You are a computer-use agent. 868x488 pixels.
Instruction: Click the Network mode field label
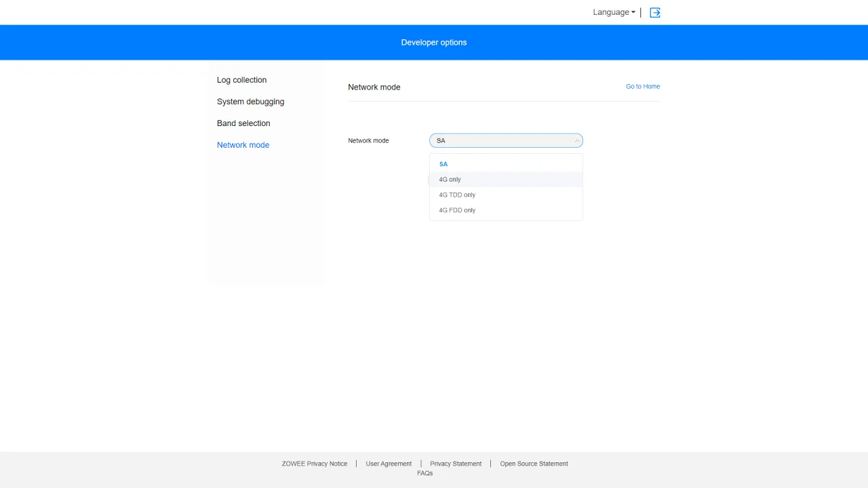[x=368, y=140]
